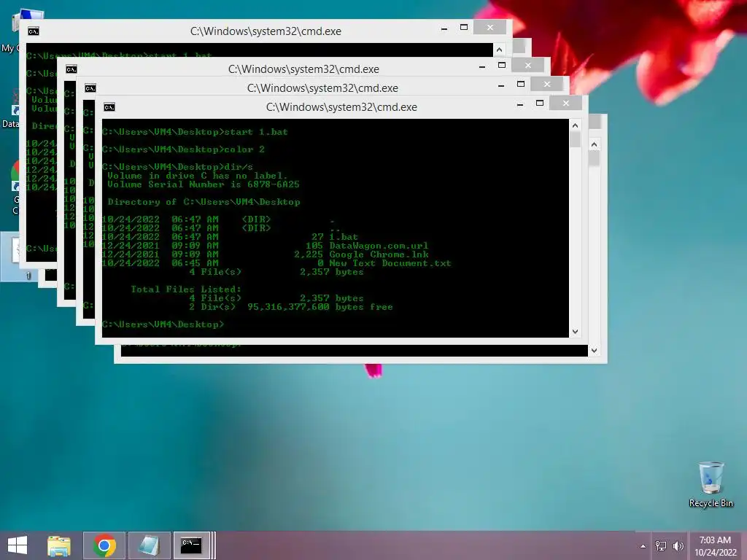The height and width of the screenshot is (560, 747).
Task: Click the 'DataWagon.com.url' listing line
Action: (265, 246)
